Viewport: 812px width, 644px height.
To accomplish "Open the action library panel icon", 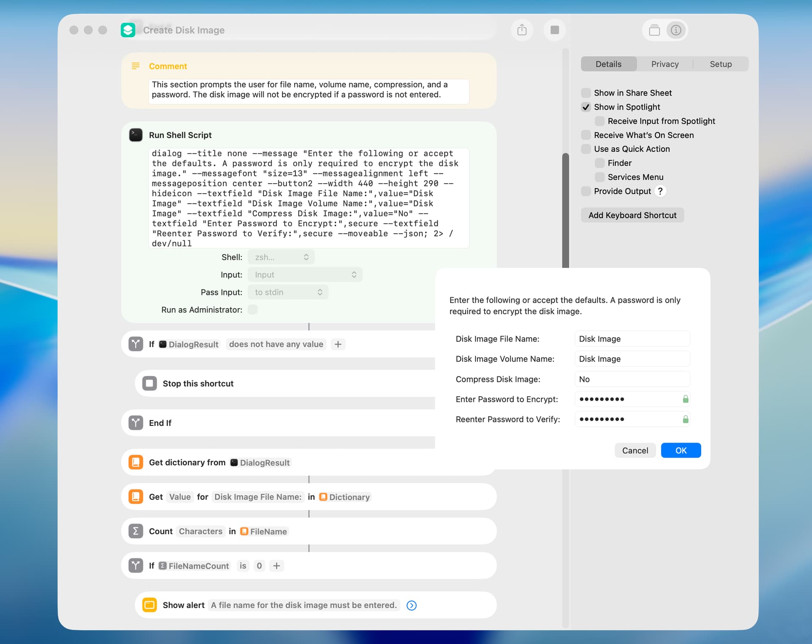I will pos(654,30).
